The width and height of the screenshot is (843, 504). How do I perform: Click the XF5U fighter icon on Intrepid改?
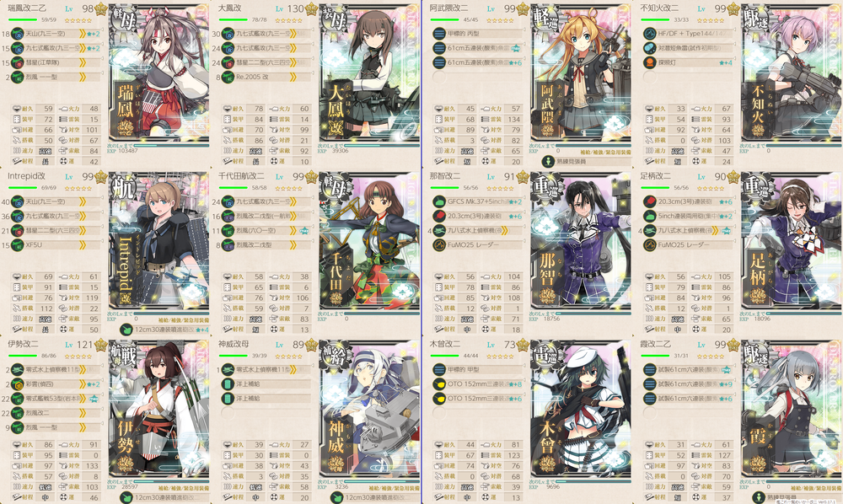click(x=17, y=245)
